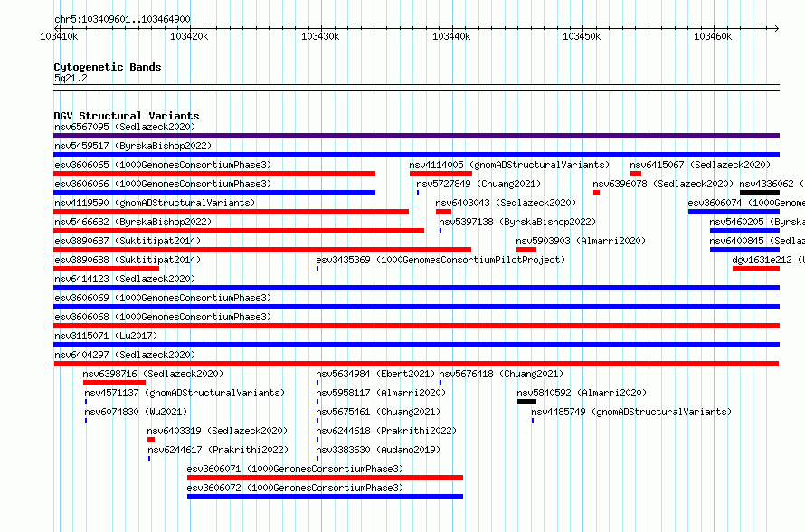
Task: Click the blue bar under esv3606072
Action: pyautogui.click(x=325, y=497)
